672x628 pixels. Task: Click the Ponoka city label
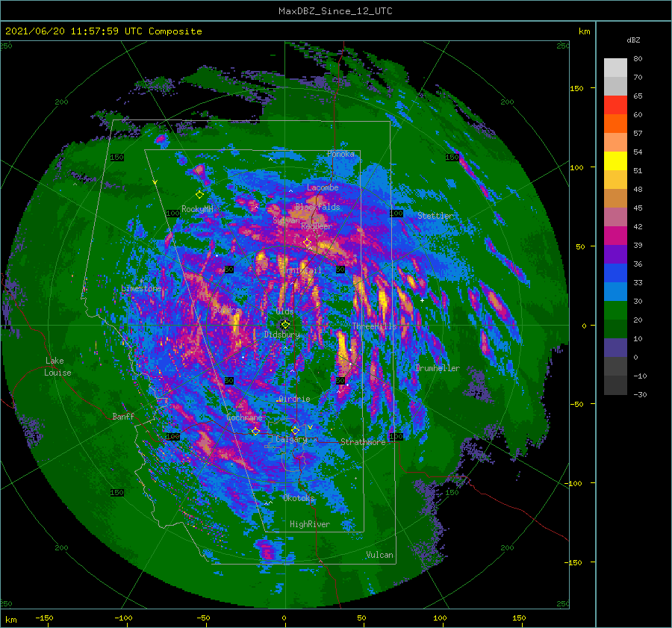click(x=340, y=154)
